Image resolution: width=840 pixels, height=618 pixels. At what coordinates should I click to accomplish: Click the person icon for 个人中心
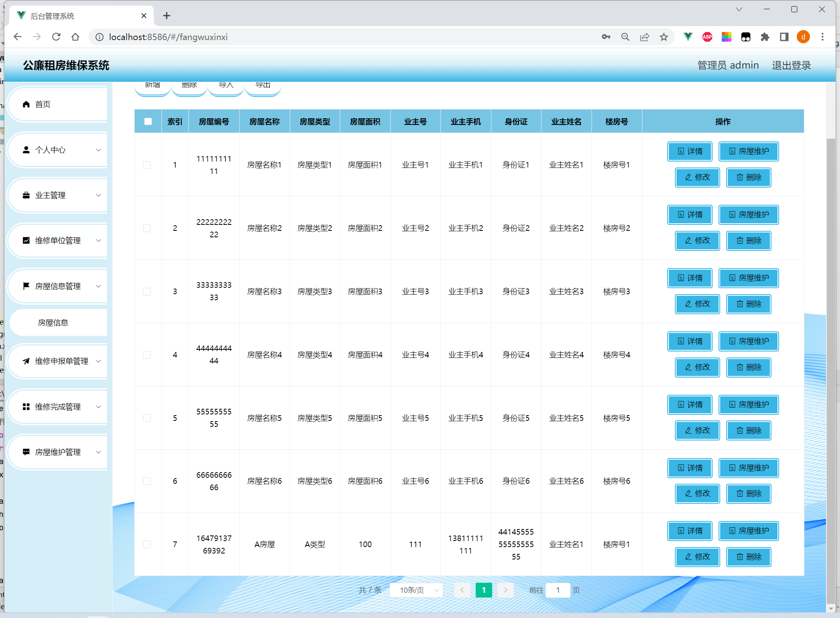[26, 150]
